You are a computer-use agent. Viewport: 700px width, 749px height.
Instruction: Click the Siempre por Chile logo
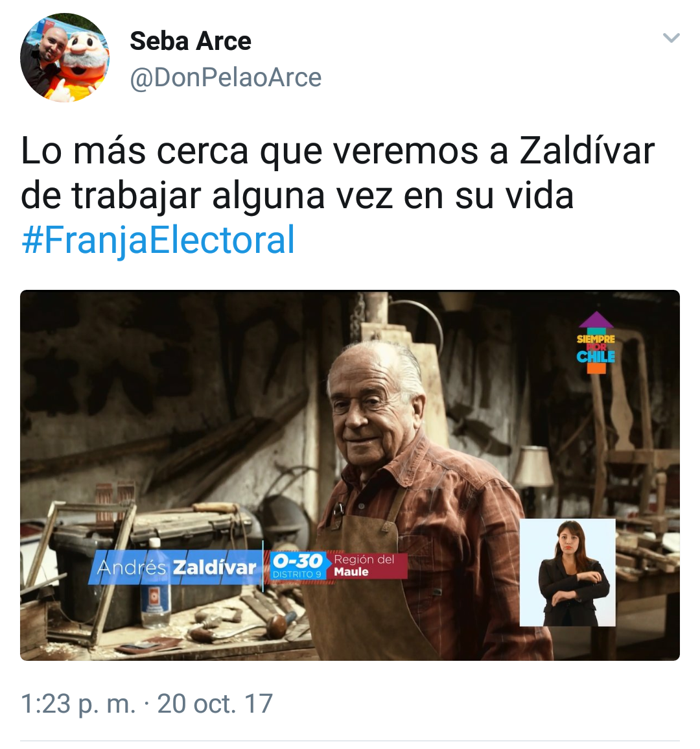[596, 342]
